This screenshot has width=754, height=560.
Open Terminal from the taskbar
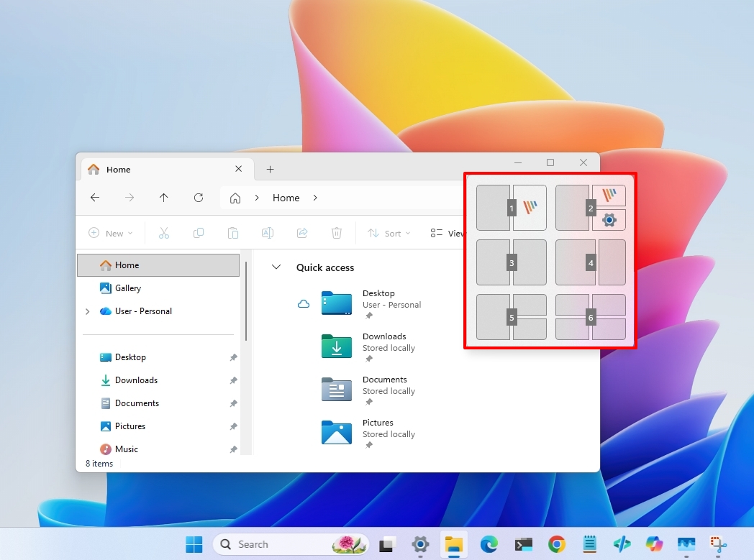[523, 544]
